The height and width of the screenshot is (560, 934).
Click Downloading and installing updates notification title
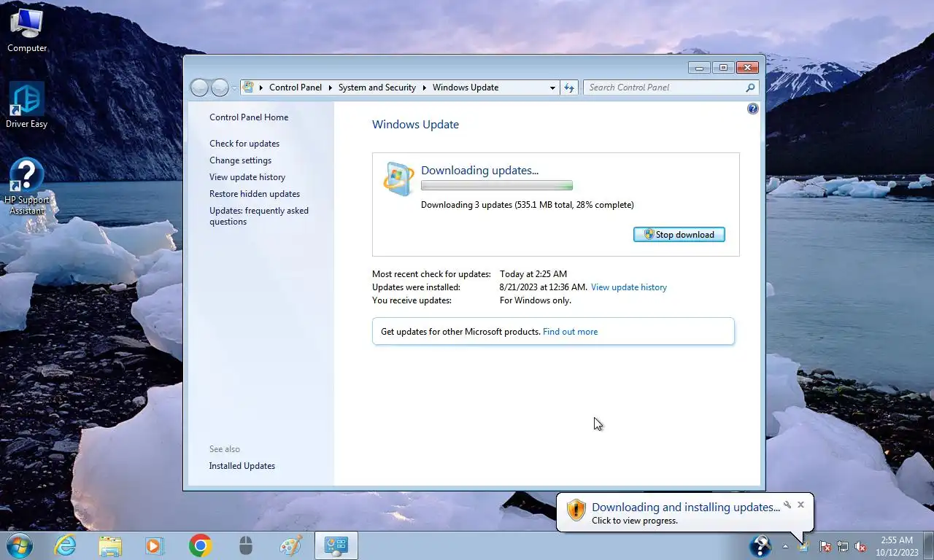686,507
